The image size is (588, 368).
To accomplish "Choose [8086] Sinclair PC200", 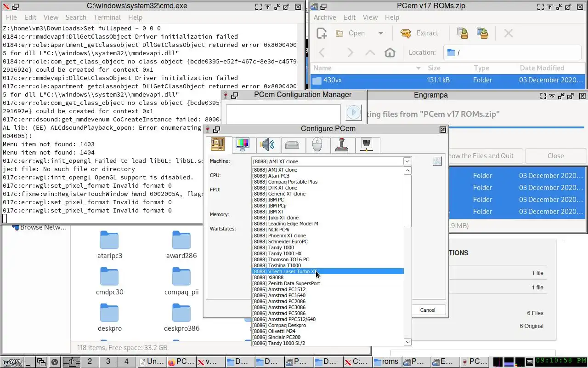I will (x=328, y=337).
